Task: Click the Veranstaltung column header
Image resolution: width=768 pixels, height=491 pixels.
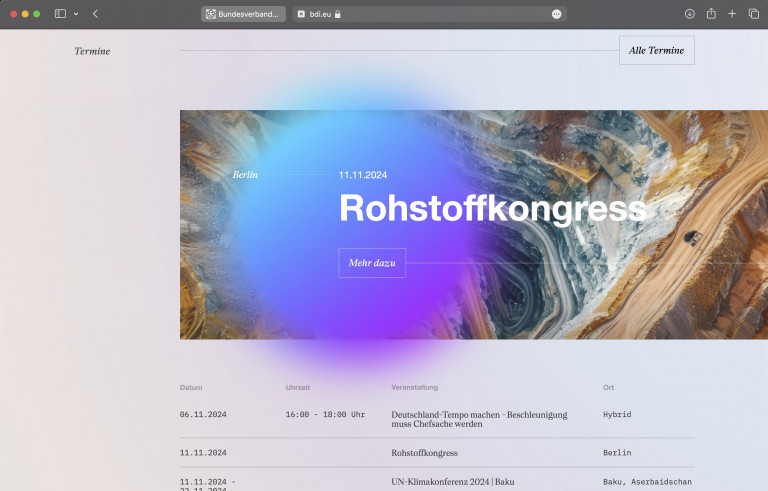Action: click(414, 387)
